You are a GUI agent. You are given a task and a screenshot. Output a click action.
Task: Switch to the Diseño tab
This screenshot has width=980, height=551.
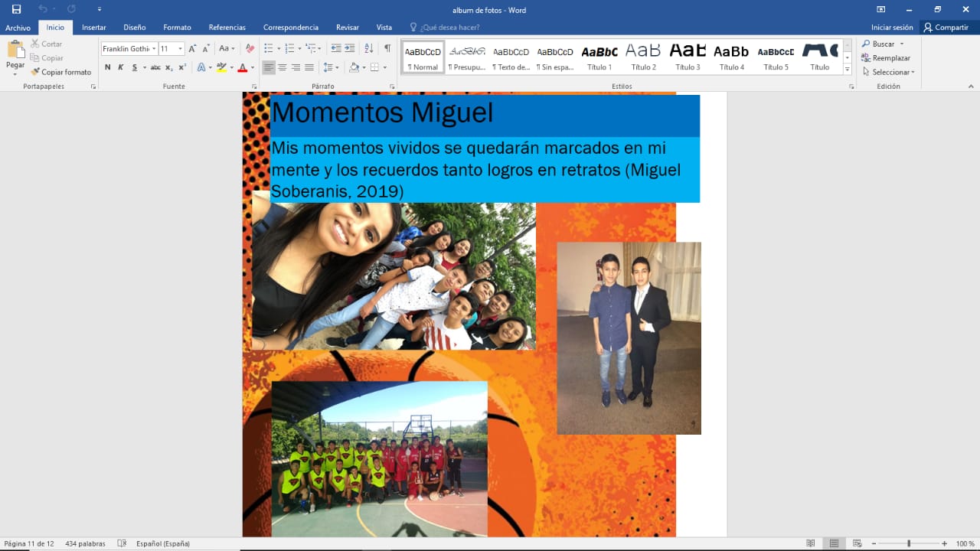(135, 28)
